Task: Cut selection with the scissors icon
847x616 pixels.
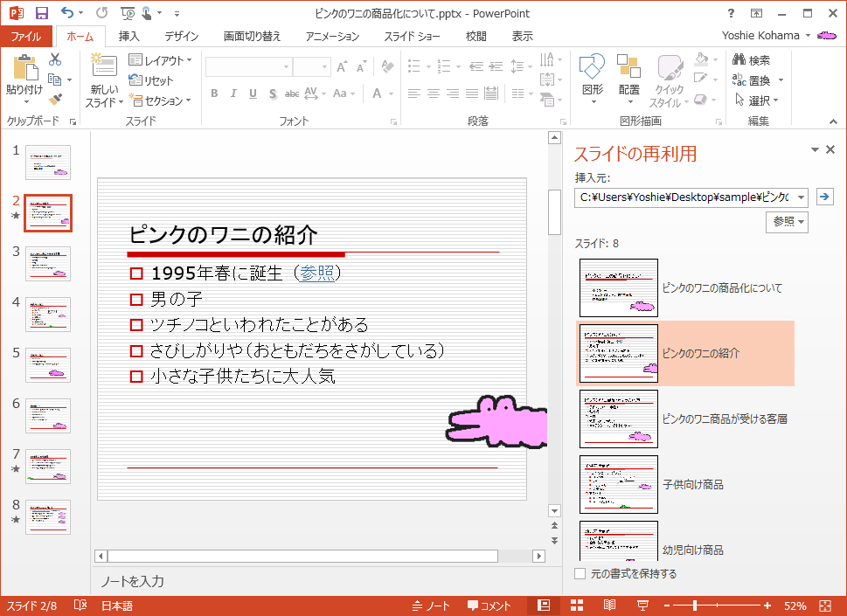Action: tap(54, 59)
